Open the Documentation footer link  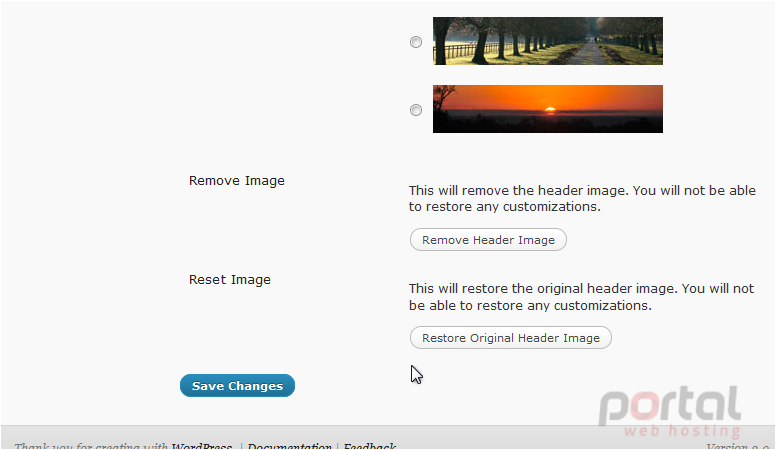coord(289,446)
